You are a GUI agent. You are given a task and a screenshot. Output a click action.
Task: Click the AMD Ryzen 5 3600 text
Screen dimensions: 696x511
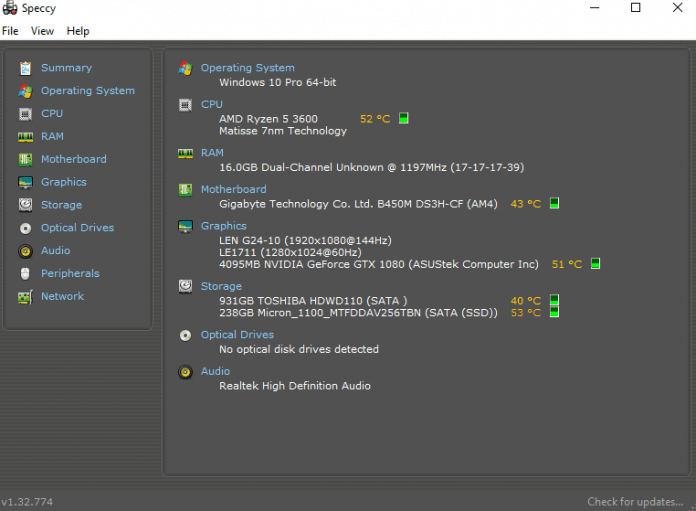[x=269, y=119]
